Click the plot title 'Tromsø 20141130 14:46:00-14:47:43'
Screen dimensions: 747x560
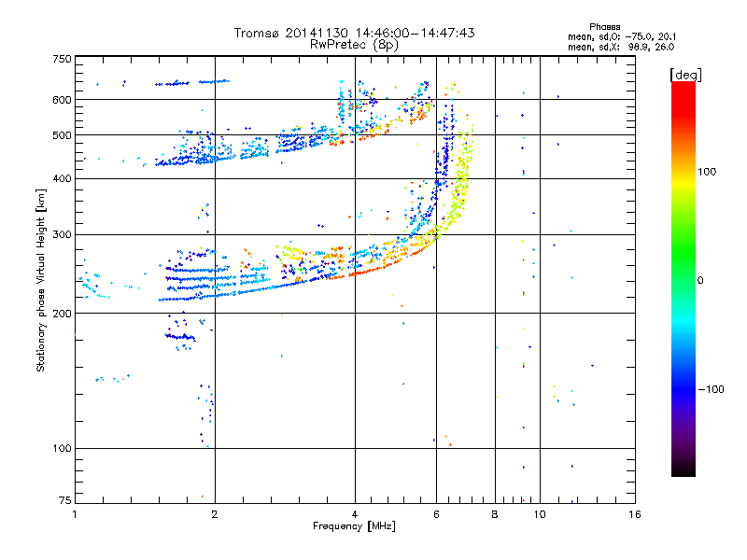click(355, 33)
